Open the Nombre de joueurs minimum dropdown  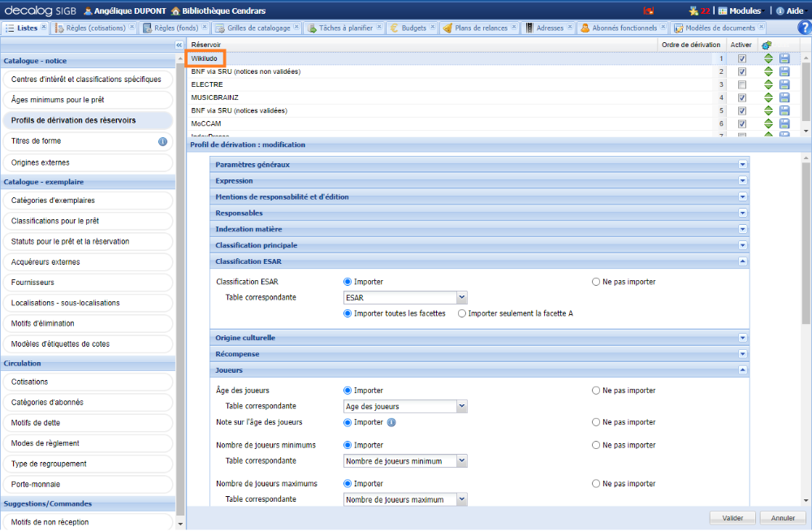[461, 461]
